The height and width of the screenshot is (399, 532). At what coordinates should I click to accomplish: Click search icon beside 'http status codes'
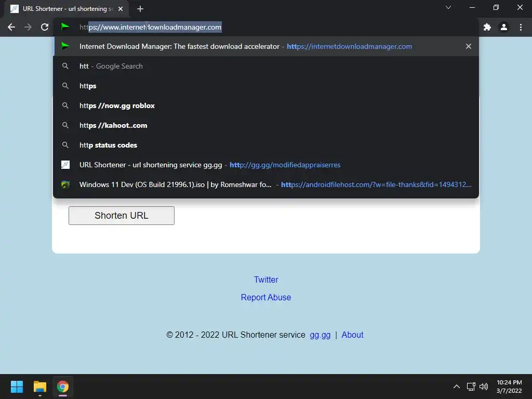[x=65, y=145]
